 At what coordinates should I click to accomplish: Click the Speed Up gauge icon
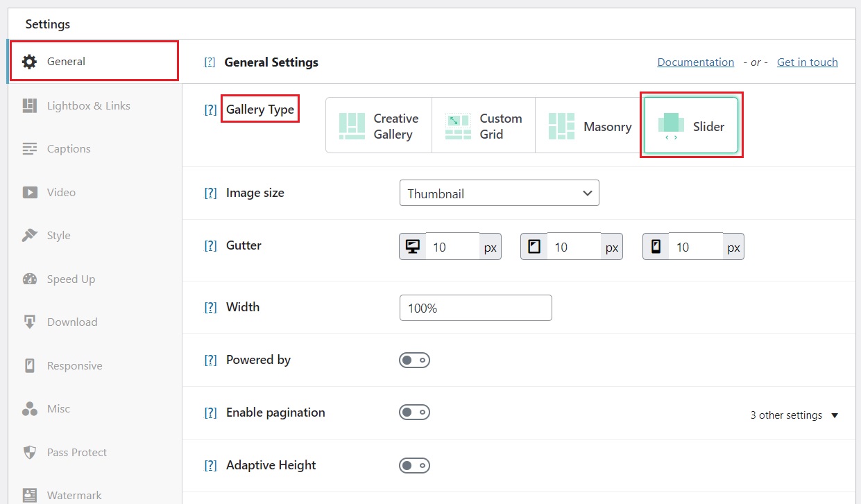(x=29, y=279)
